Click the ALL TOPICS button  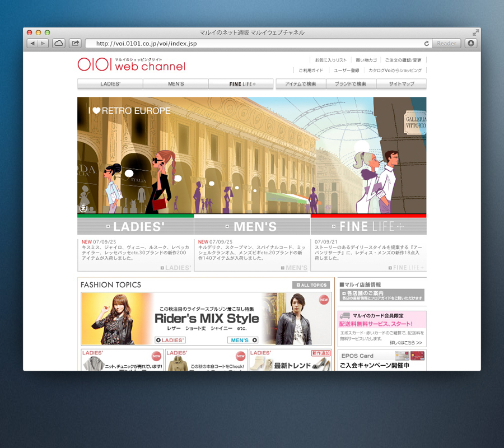[311, 285]
